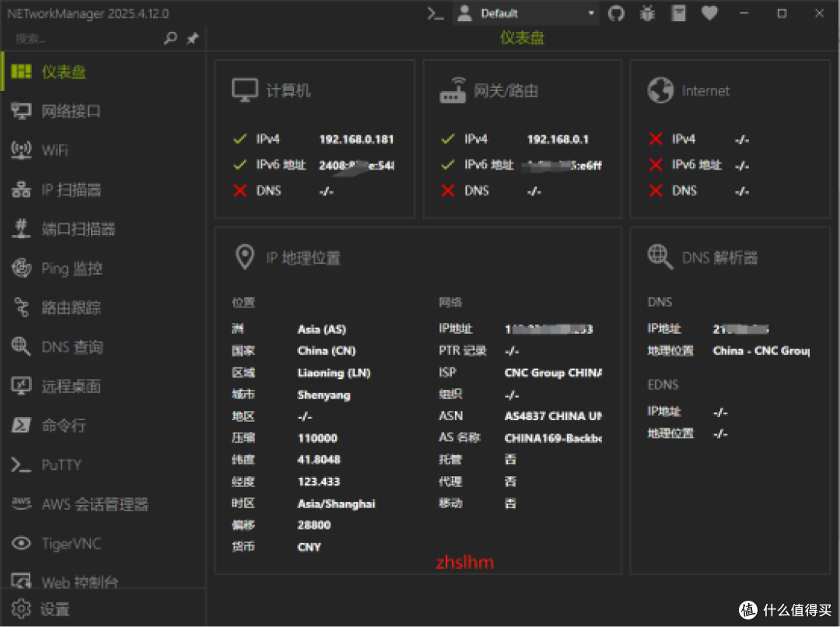
Task: Open the GitHub icon link
Action: click(616, 13)
